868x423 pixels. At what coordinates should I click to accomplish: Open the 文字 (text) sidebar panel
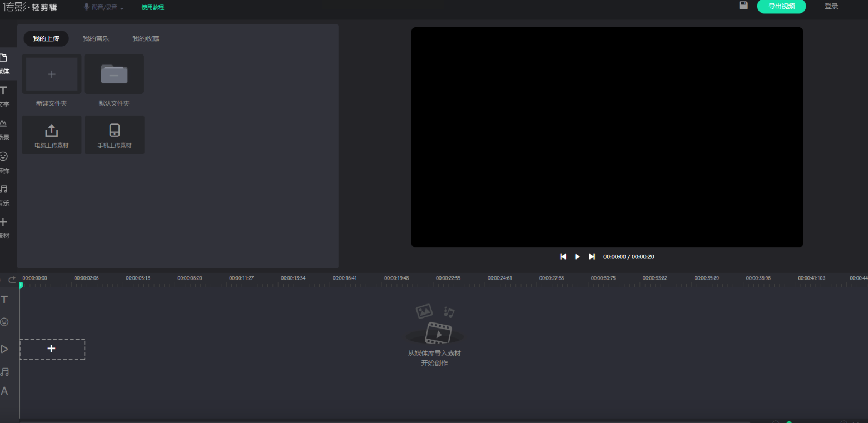point(4,96)
